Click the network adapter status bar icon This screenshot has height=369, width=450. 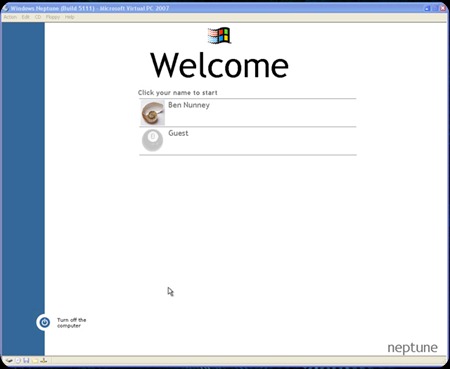(44, 360)
